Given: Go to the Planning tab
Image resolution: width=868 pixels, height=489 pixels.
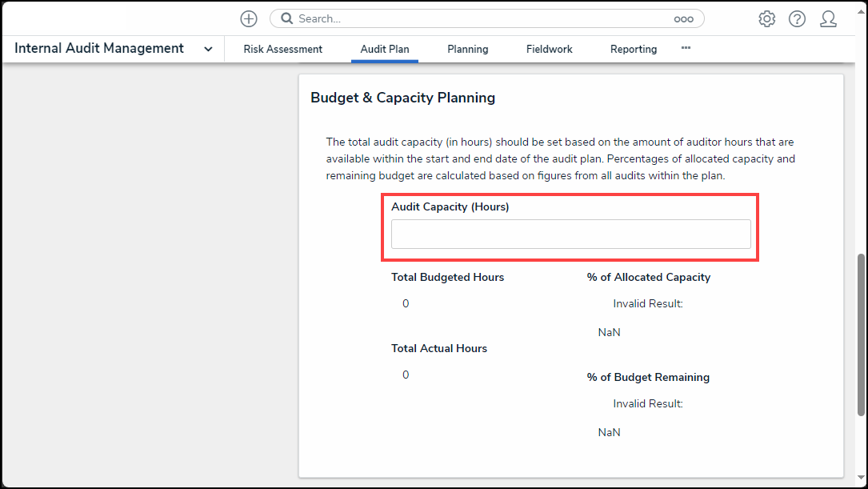Looking at the screenshot, I should pos(467,49).
